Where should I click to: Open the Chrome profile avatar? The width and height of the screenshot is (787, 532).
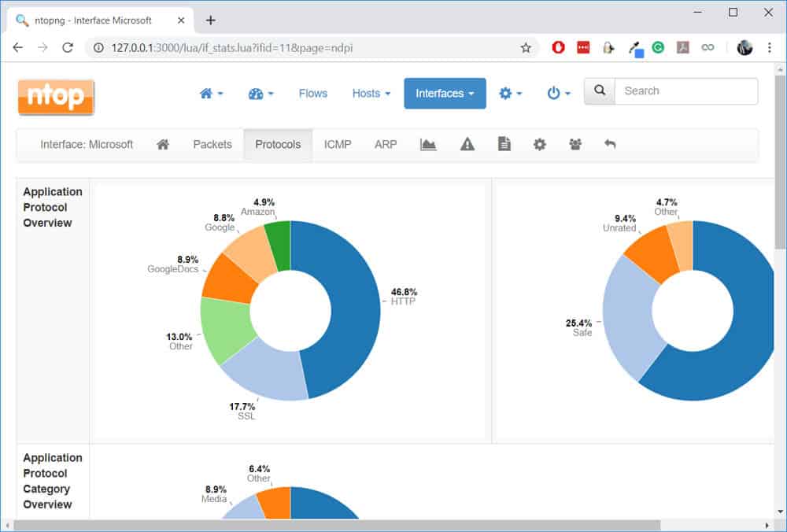pos(745,47)
